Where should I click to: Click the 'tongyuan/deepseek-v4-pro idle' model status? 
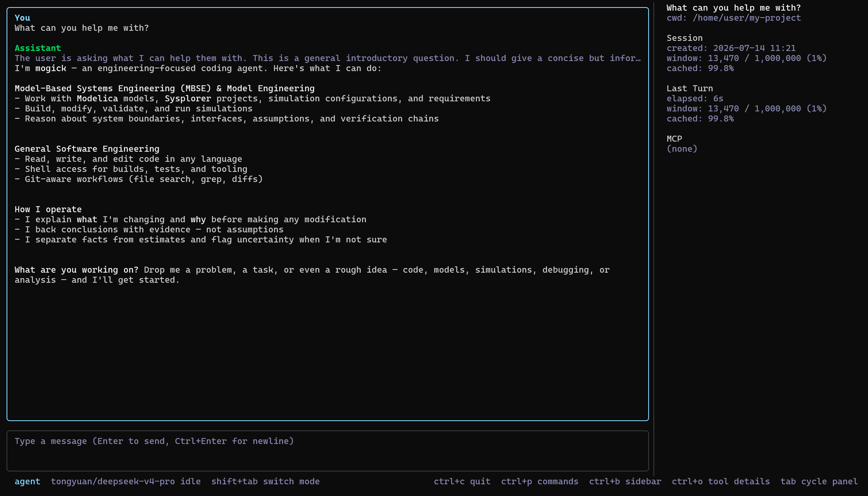tap(126, 481)
